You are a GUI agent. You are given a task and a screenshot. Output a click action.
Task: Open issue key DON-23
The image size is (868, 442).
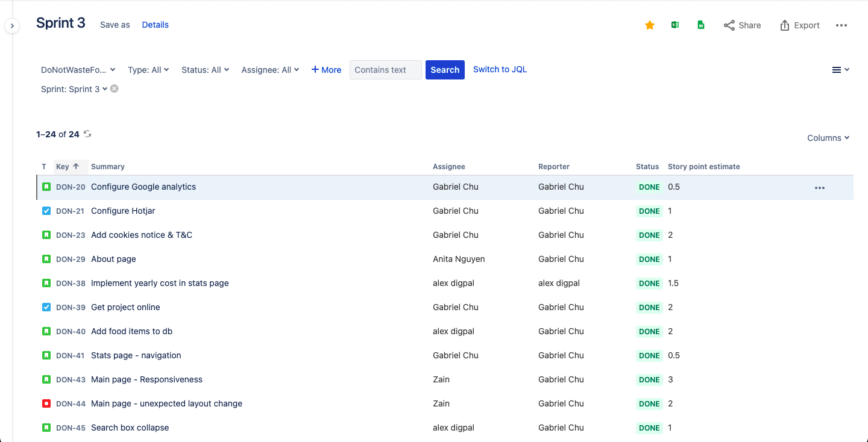(71, 235)
